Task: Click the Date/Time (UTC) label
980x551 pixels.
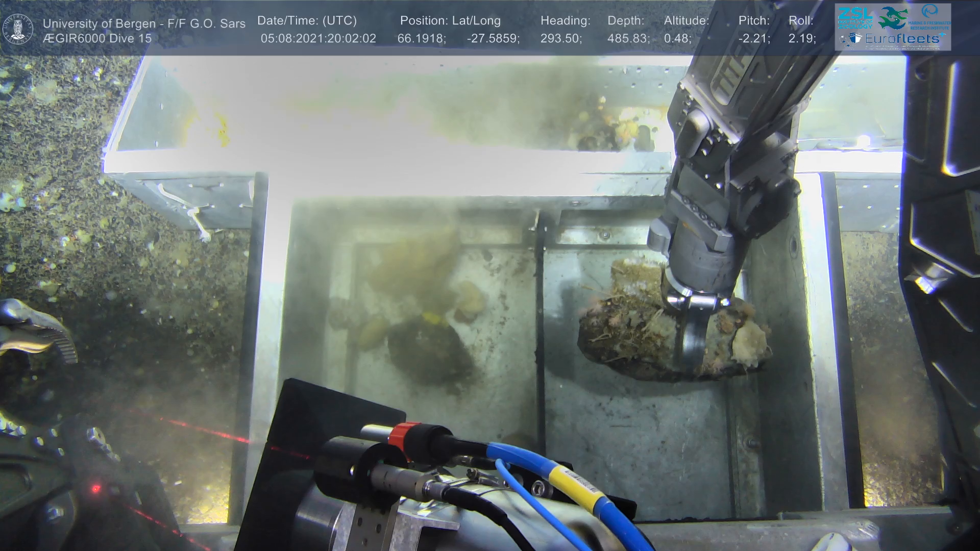Action: [307, 21]
